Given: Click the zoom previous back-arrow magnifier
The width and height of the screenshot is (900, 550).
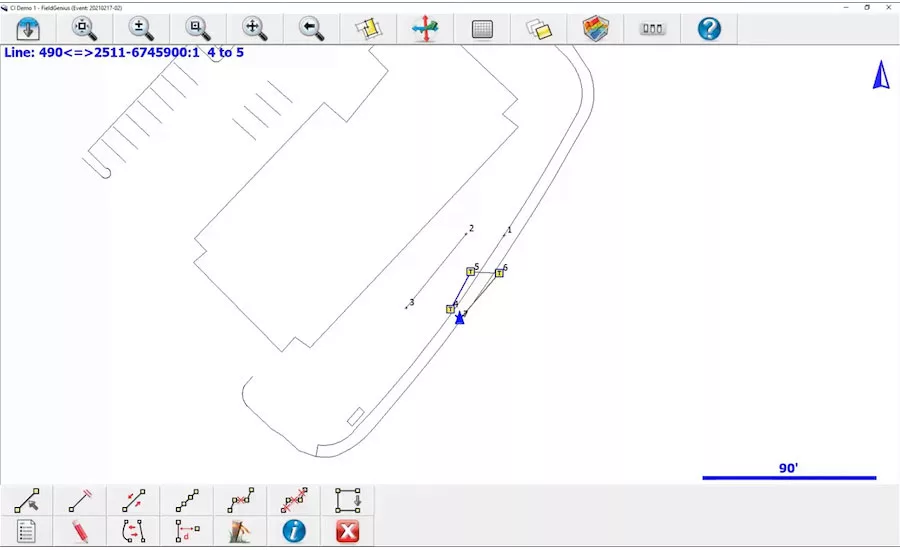Looking at the screenshot, I should tap(312, 29).
